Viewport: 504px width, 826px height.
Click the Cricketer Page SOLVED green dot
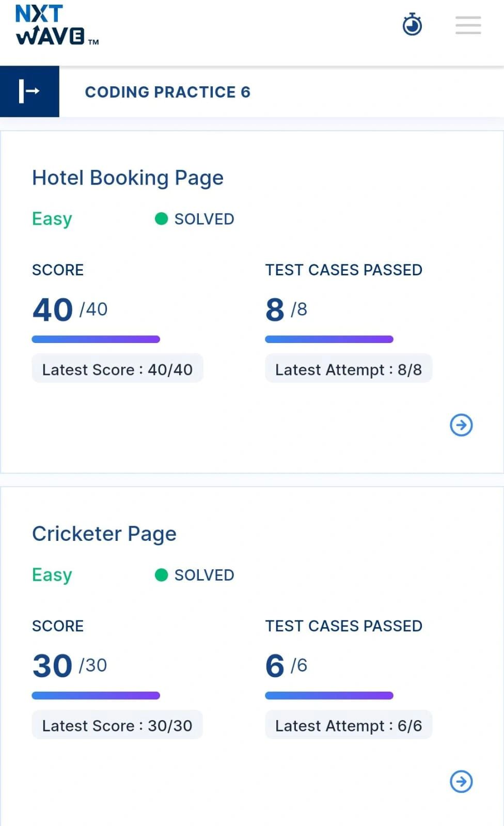point(161,575)
